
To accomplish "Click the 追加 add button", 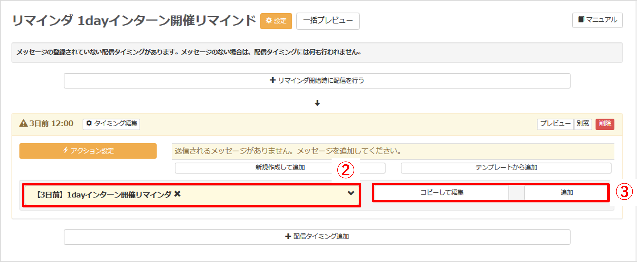I will tap(566, 193).
